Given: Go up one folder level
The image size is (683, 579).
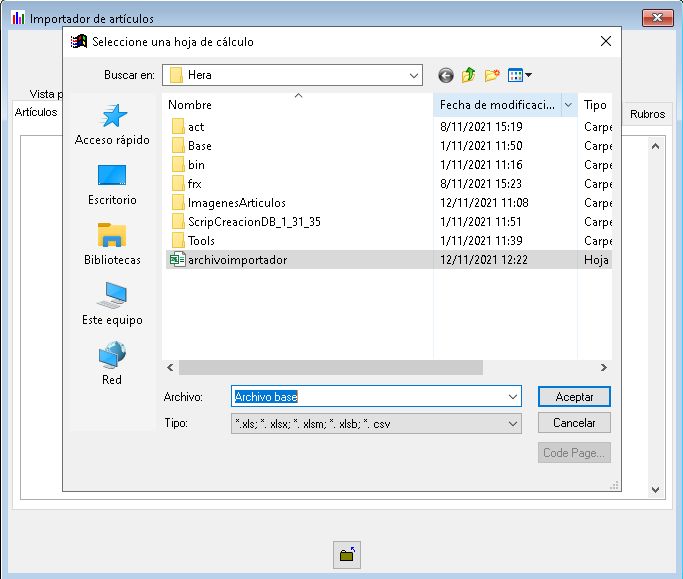Looking at the screenshot, I should click(x=468, y=75).
